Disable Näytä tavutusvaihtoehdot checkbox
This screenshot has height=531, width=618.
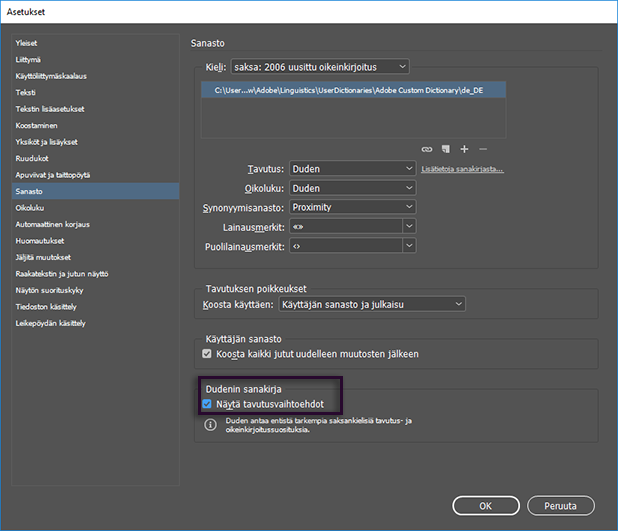[207, 404]
